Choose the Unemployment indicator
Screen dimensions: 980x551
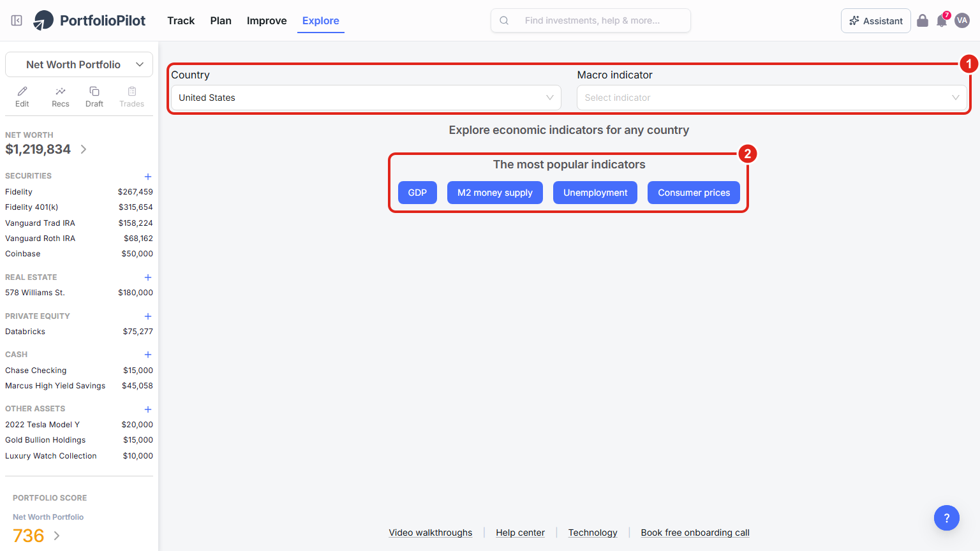pos(595,193)
